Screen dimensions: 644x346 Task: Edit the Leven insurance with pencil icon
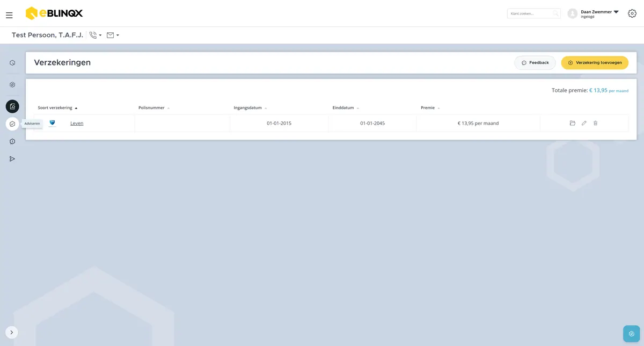584,123
